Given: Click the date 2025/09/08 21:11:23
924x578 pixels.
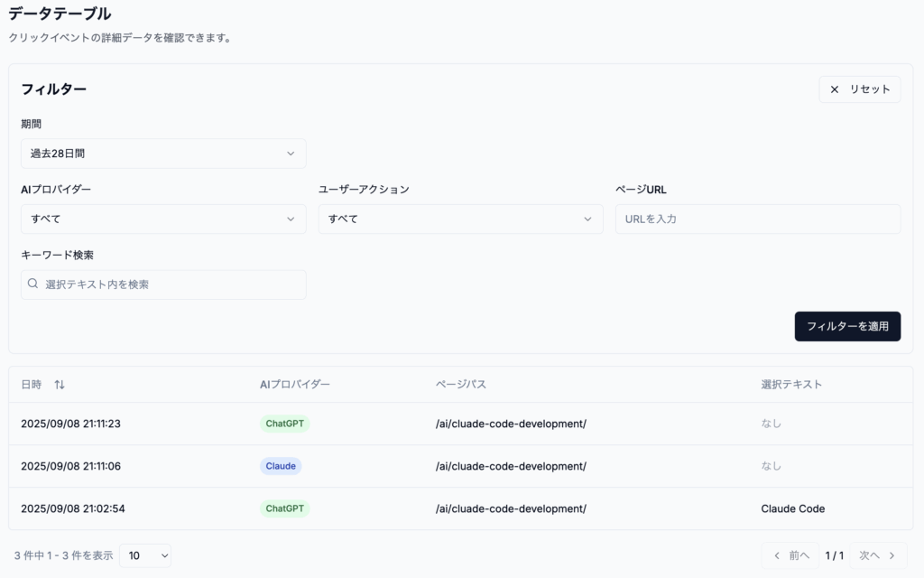Looking at the screenshot, I should click(70, 424).
